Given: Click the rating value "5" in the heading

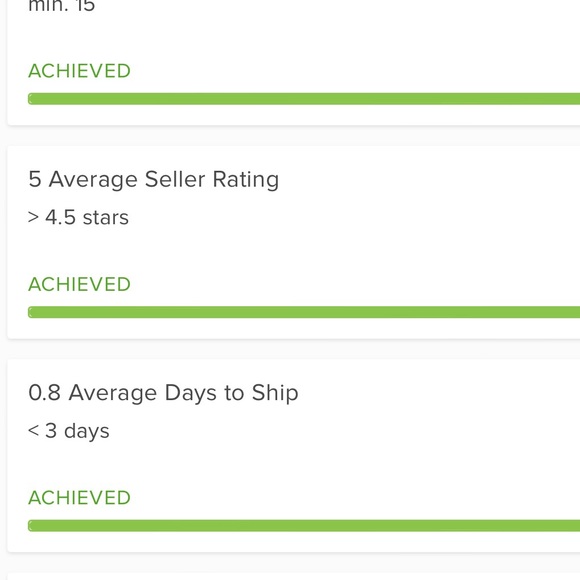Looking at the screenshot, I should point(35,179).
